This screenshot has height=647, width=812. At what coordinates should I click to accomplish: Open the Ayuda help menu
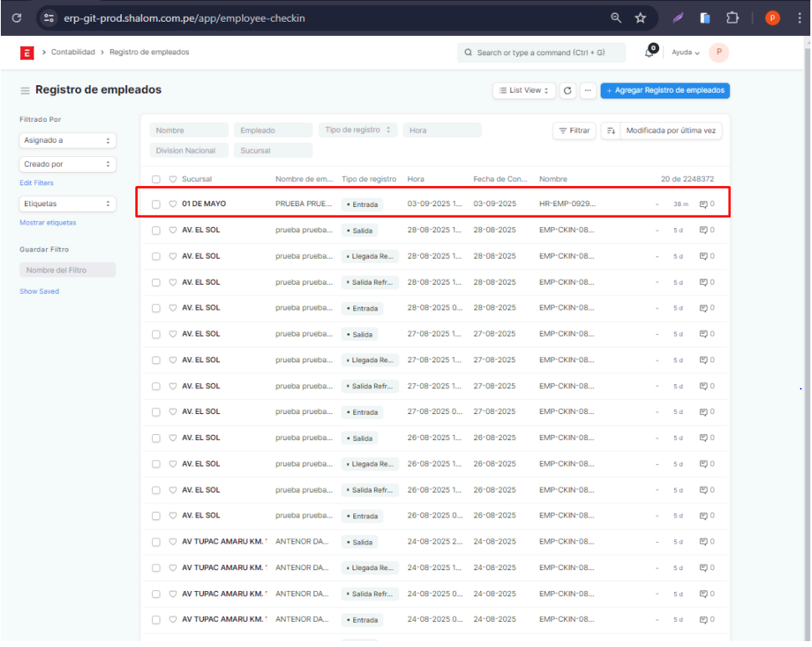point(685,53)
